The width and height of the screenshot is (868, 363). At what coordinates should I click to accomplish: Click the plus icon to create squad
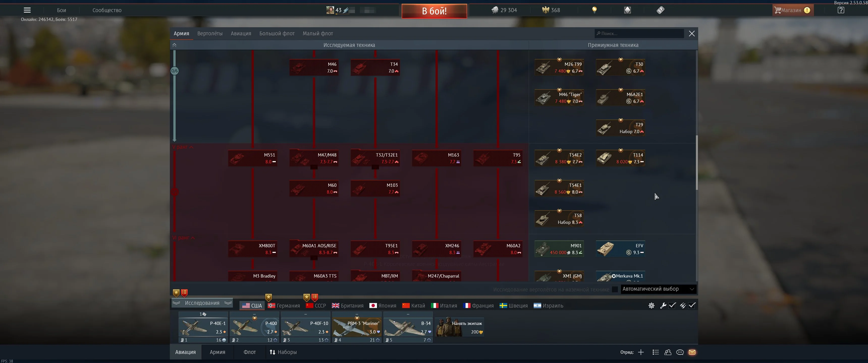tap(641, 352)
